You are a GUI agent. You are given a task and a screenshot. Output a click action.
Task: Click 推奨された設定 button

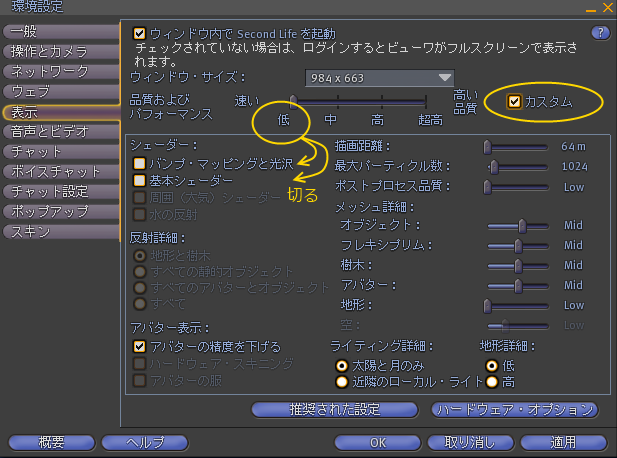coord(334,410)
